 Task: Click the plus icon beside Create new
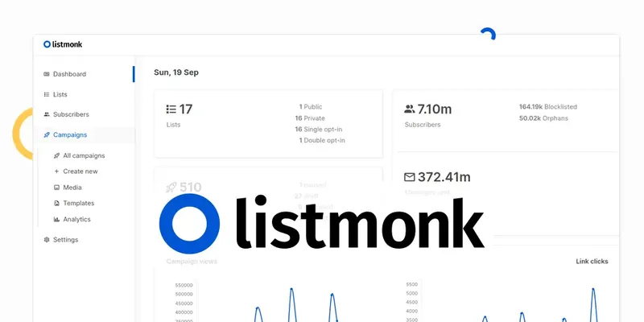point(56,171)
